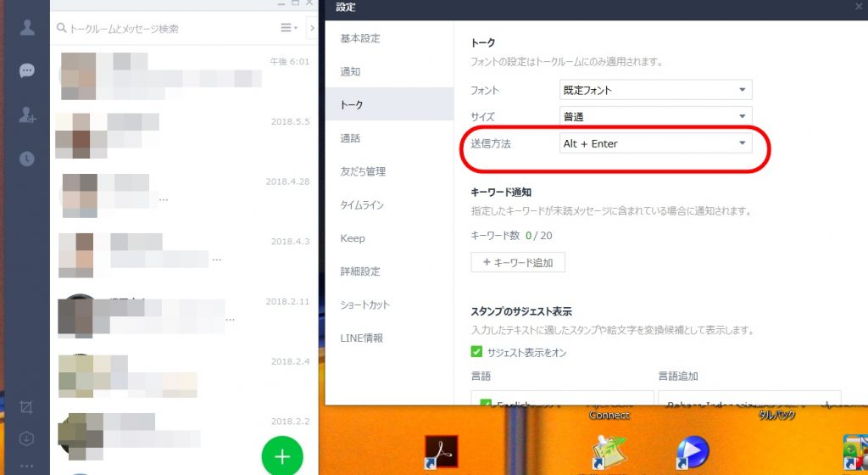Open the friends list icon in LINE sidebar
This screenshot has width=868, height=475.
(27, 27)
